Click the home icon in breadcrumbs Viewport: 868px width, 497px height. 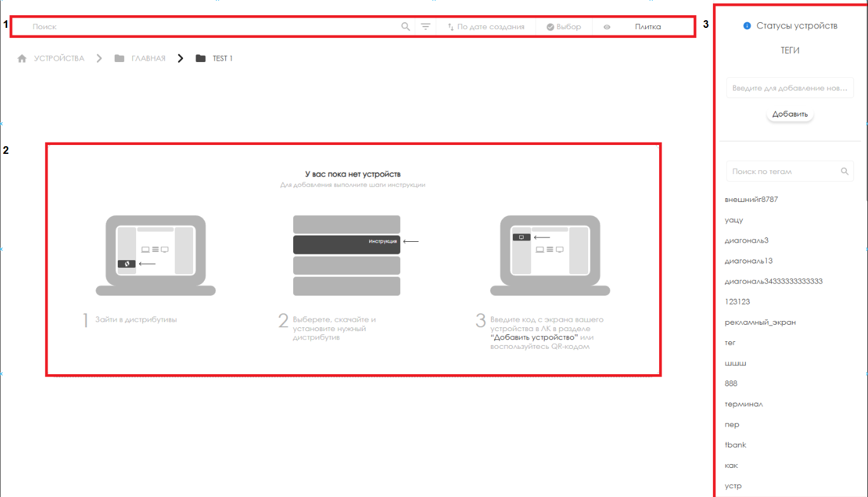(x=22, y=58)
